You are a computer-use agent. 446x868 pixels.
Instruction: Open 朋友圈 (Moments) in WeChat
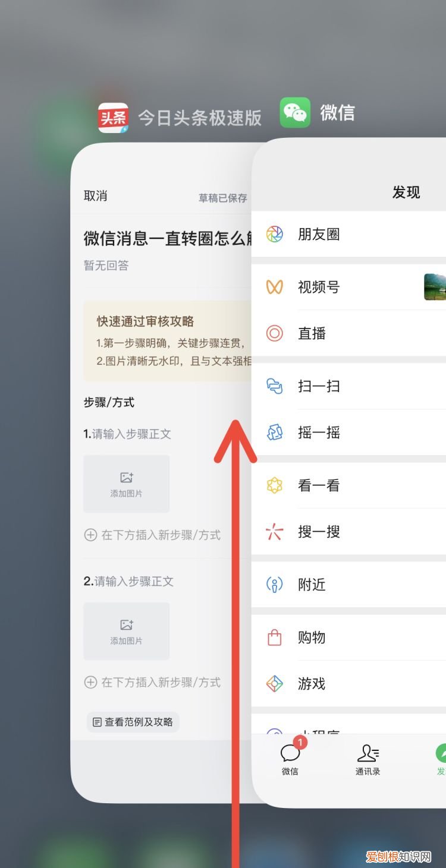[x=319, y=234]
